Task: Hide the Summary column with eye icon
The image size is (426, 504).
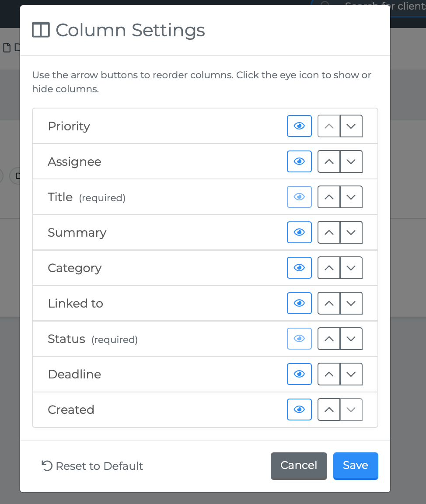Action: [x=299, y=232]
